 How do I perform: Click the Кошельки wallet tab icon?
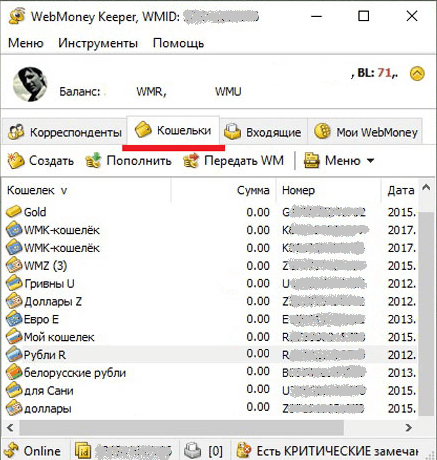click(x=143, y=129)
